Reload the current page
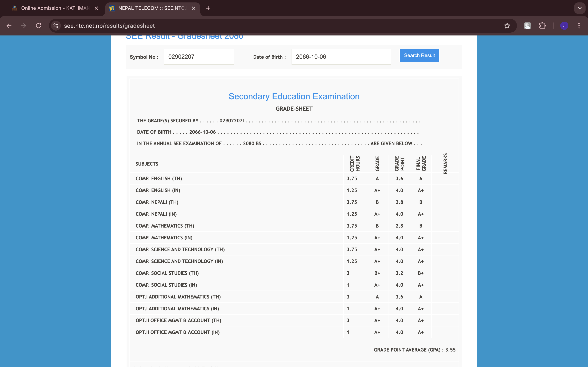This screenshot has width=588, height=367. click(38, 26)
